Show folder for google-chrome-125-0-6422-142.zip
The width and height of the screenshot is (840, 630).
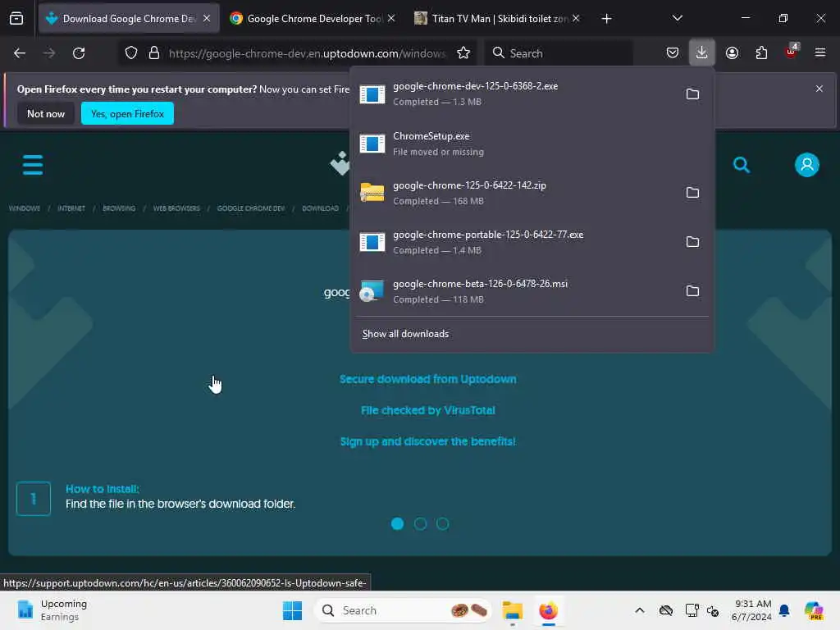click(692, 193)
